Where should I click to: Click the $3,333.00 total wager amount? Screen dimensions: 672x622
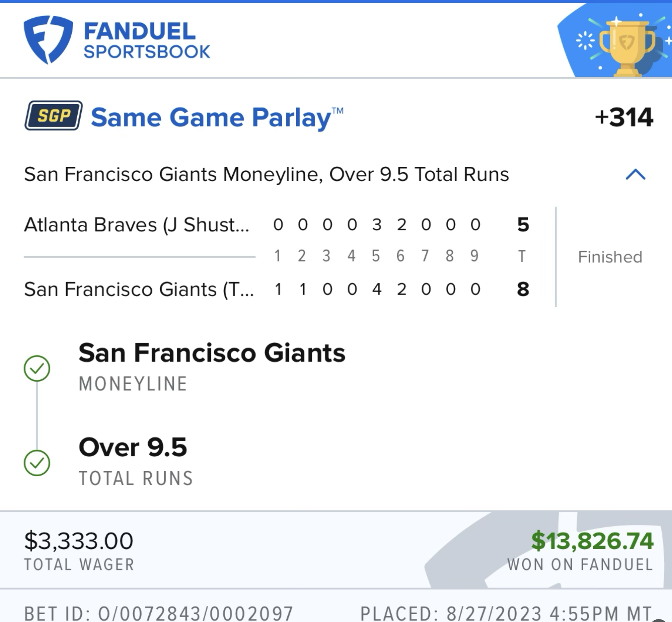78,541
